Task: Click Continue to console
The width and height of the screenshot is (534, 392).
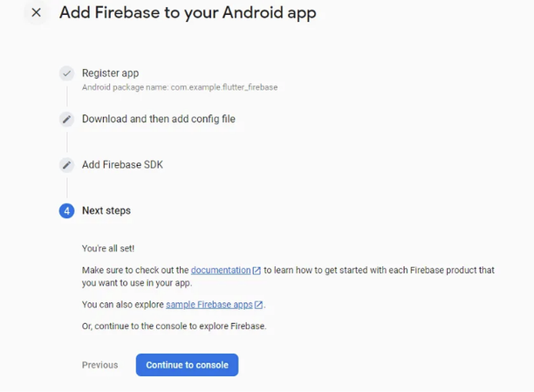Action: [x=187, y=365]
